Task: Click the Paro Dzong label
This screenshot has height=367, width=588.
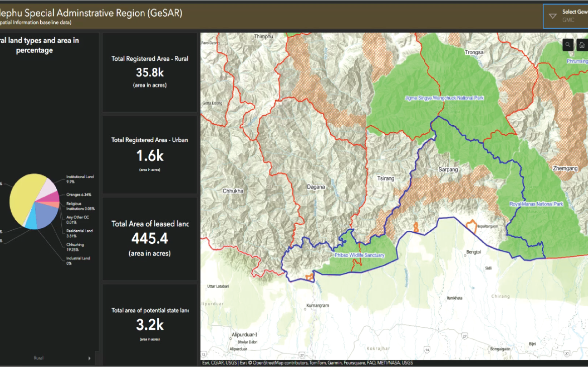Action: [210, 43]
